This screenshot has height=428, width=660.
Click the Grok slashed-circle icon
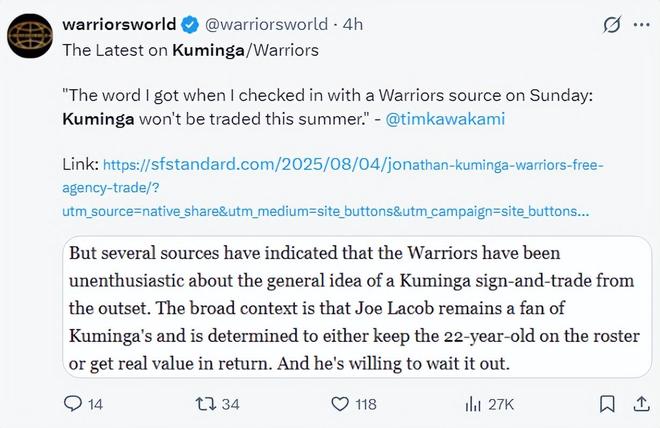coord(612,25)
